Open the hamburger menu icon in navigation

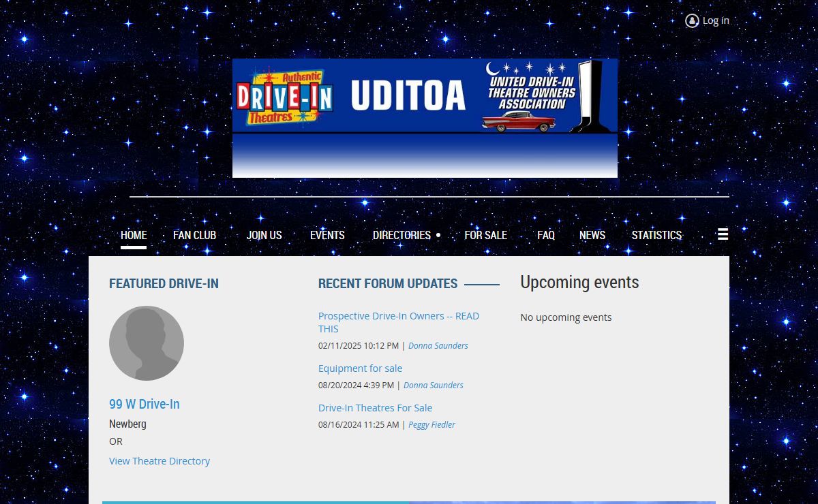coord(723,234)
